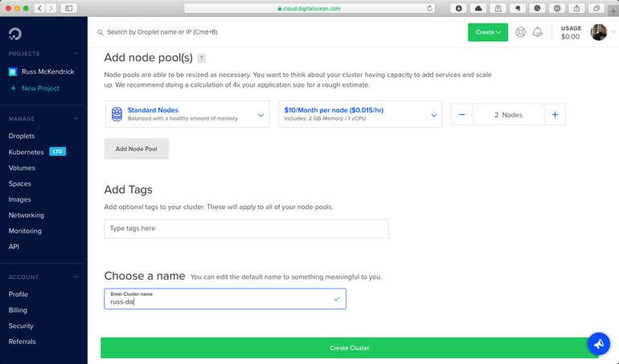Click New Project link

(x=40, y=88)
